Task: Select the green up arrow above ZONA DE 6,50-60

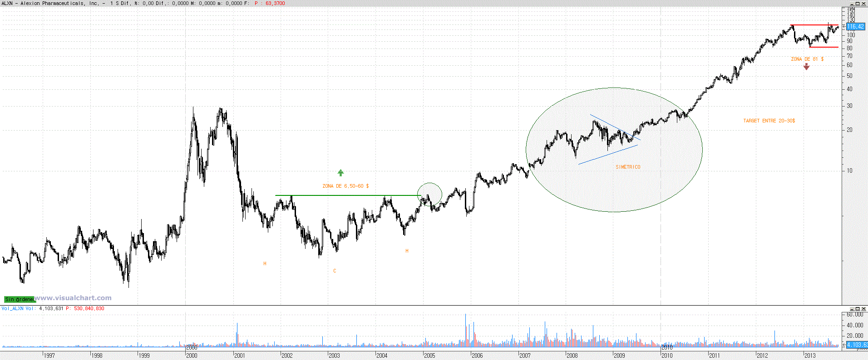Action: (341, 173)
